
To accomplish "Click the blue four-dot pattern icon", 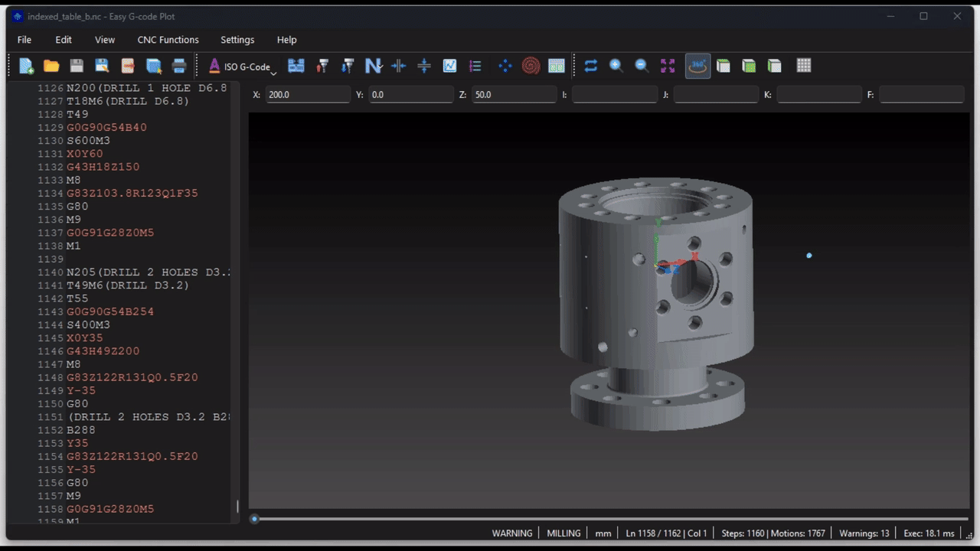I will (x=505, y=66).
